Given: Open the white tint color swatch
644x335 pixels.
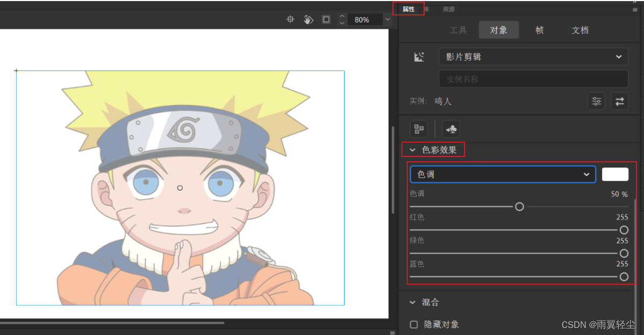Looking at the screenshot, I should 615,174.
